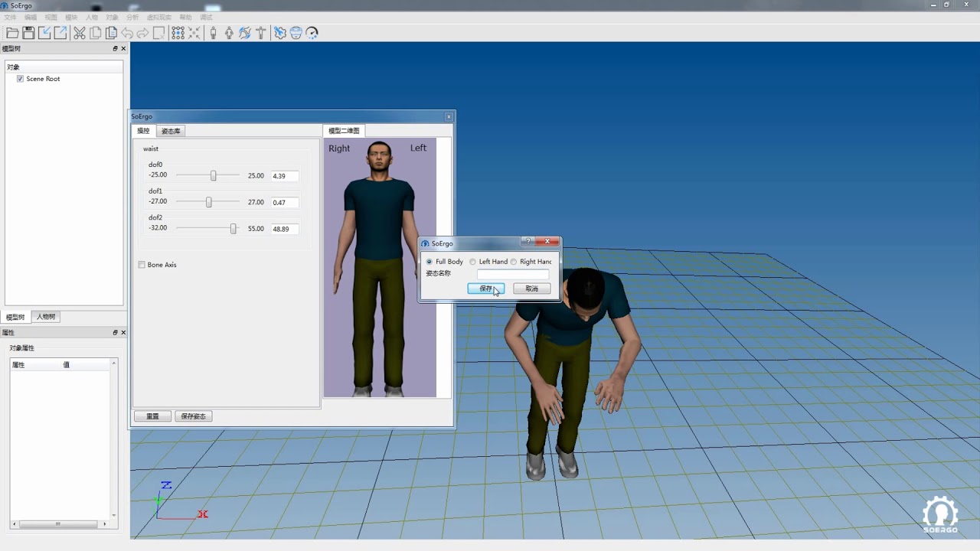Click the 姿态名称 text field
Screen dimensions: 980x551
[513, 274]
